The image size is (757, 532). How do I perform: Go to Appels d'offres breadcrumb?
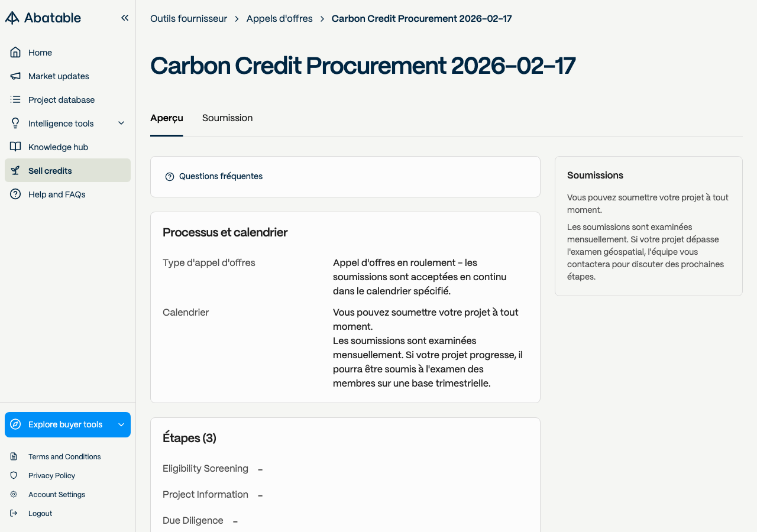[280, 19]
